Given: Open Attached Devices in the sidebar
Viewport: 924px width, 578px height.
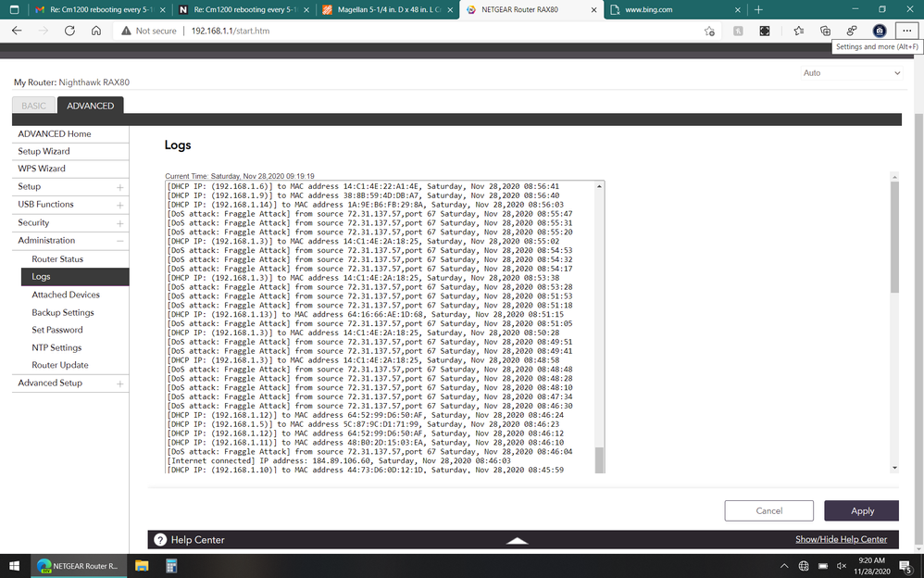Looking at the screenshot, I should point(66,295).
